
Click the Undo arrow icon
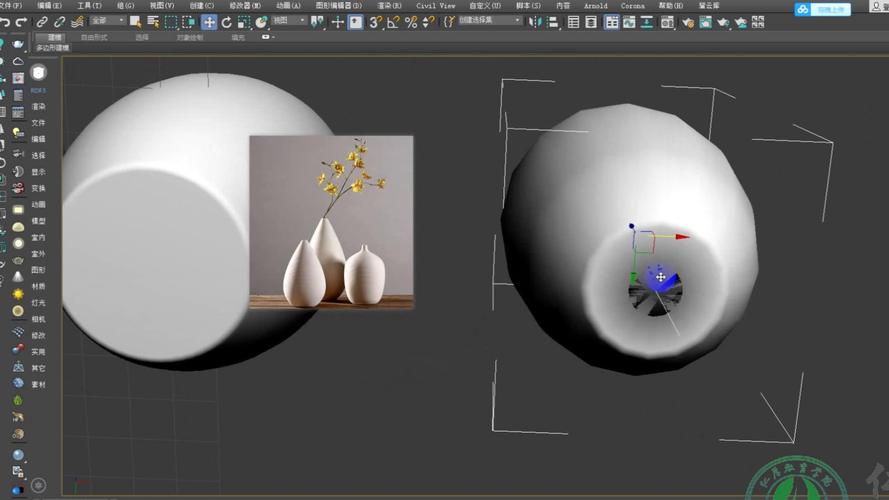tap(5, 22)
